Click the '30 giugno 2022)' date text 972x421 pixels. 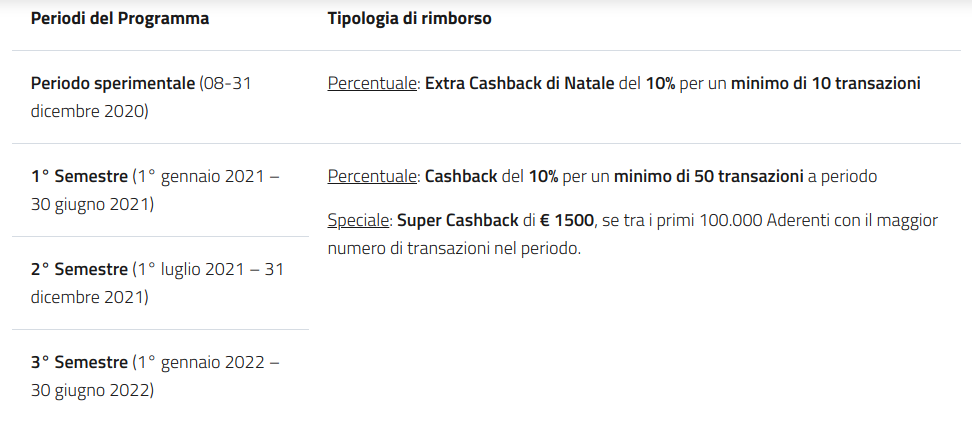(92, 390)
